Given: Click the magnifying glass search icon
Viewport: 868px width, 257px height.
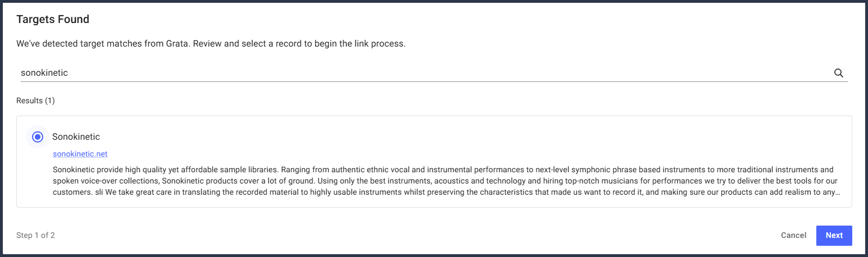Looking at the screenshot, I should pyautogui.click(x=838, y=73).
